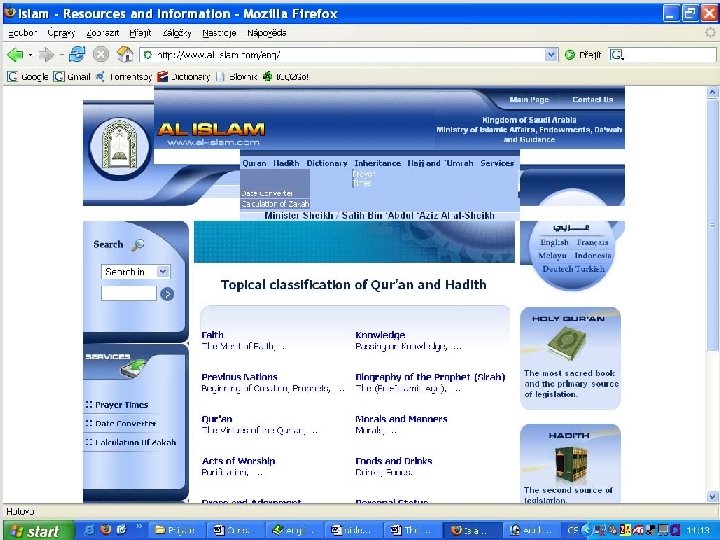Viewport: 720px width, 540px height.
Task: Switch site language to Indonesia
Action: coord(593,255)
